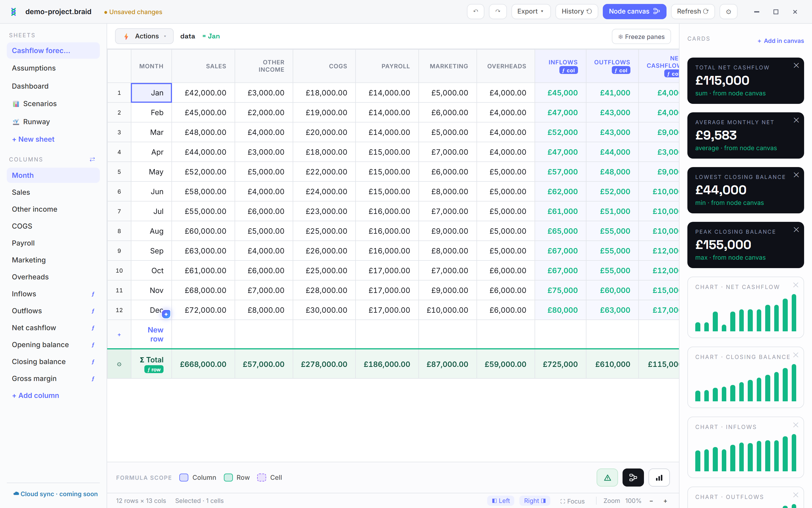Image resolution: width=812 pixels, height=508 pixels.
Task: Click the Braid app logo icon
Action: click(14, 12)
